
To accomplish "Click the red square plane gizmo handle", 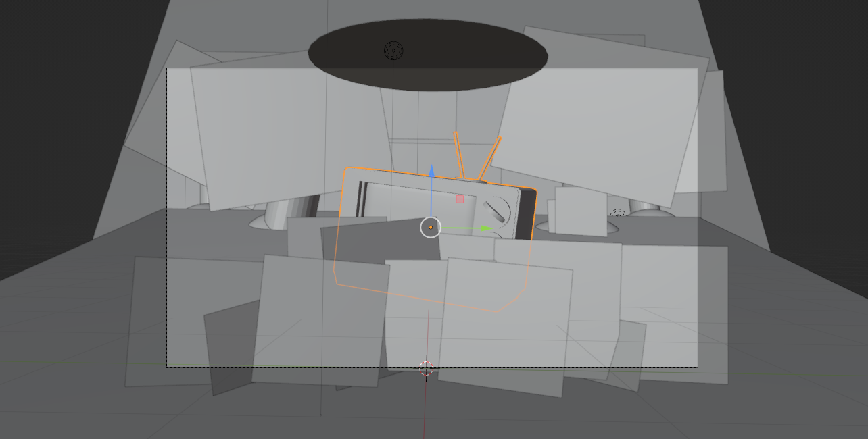I will 460,199.
